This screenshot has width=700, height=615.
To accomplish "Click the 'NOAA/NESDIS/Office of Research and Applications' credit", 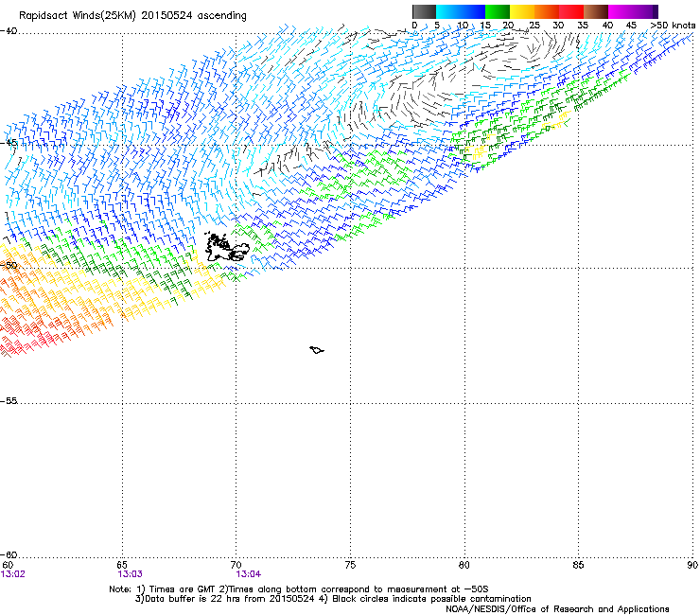I will [557, 609].
